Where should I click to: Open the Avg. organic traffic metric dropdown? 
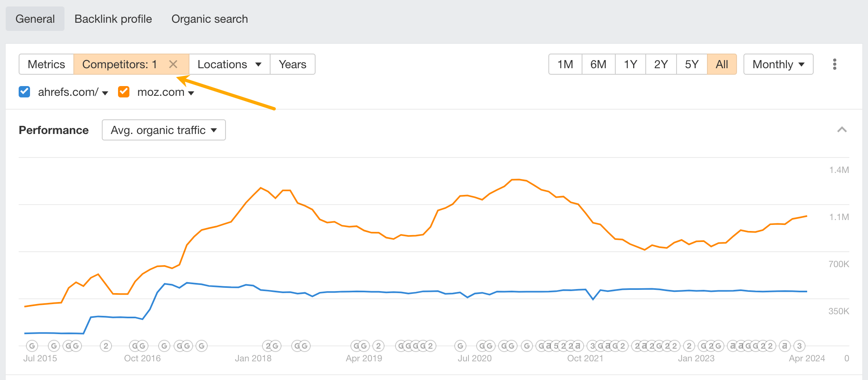(163, 130)
